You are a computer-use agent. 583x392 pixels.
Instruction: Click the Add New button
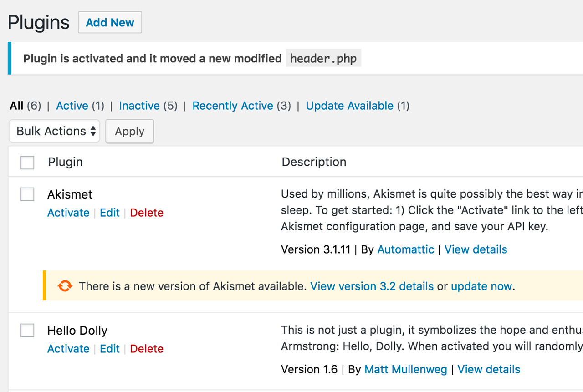pyautogui.click(x=110, y=22)
